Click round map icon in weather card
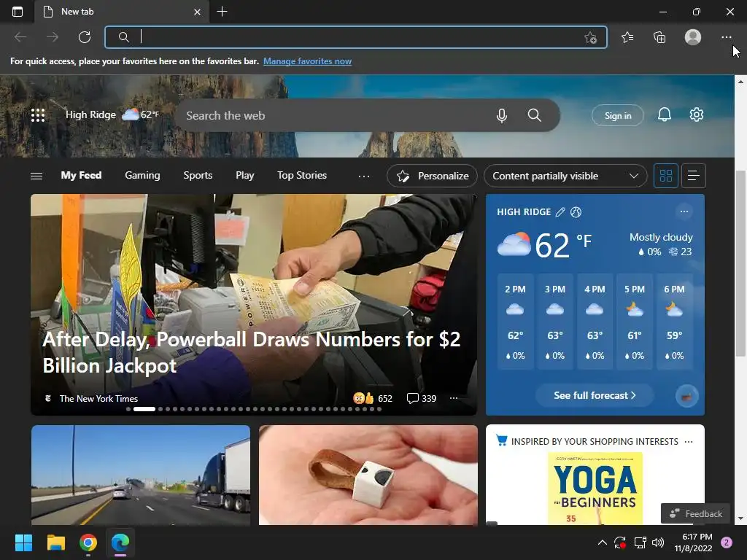Image resolution: width=747 pixels, height=560 pixels. tap(686, 396)
